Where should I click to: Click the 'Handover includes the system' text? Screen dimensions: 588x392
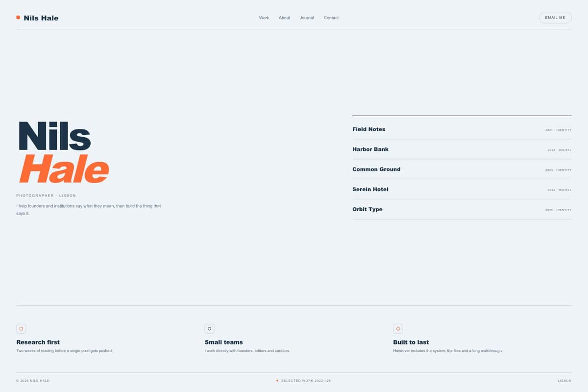click(448, 351)
